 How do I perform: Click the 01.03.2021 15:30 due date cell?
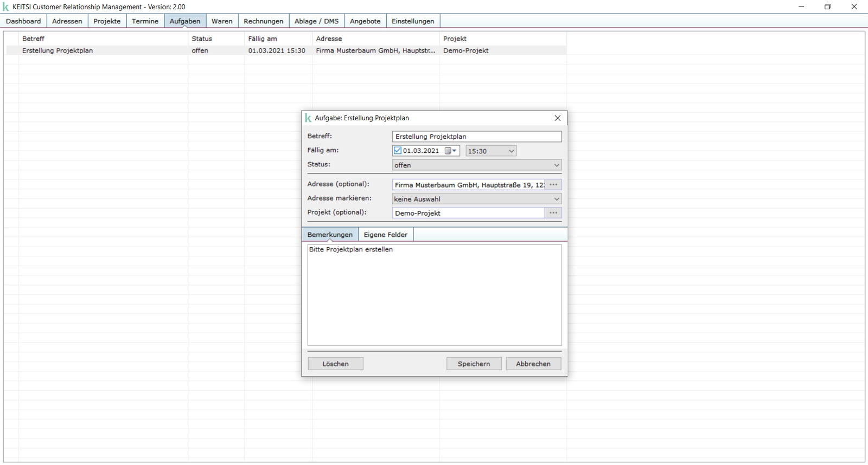tap(277, 50)
